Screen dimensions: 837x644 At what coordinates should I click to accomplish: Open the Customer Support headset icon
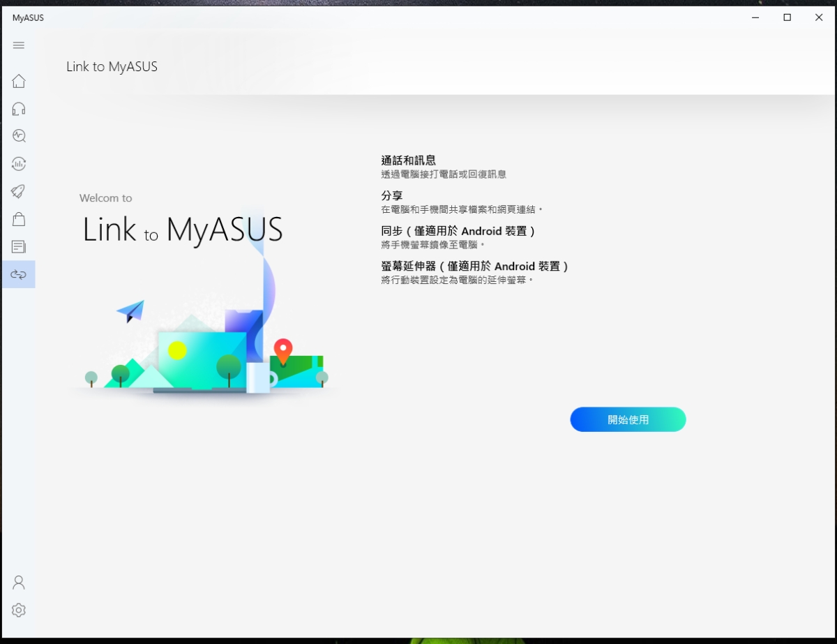(19, 109)
